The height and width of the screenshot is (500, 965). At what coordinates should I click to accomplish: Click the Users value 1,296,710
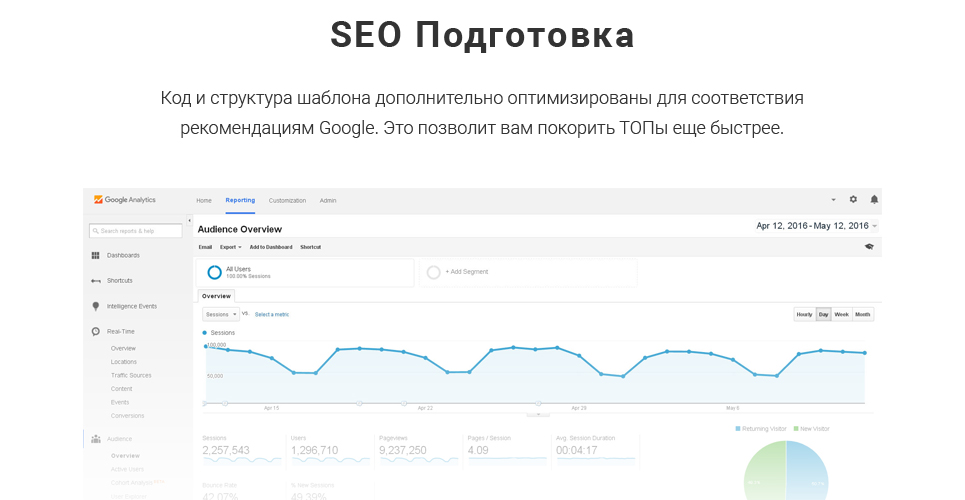[314, 450]
